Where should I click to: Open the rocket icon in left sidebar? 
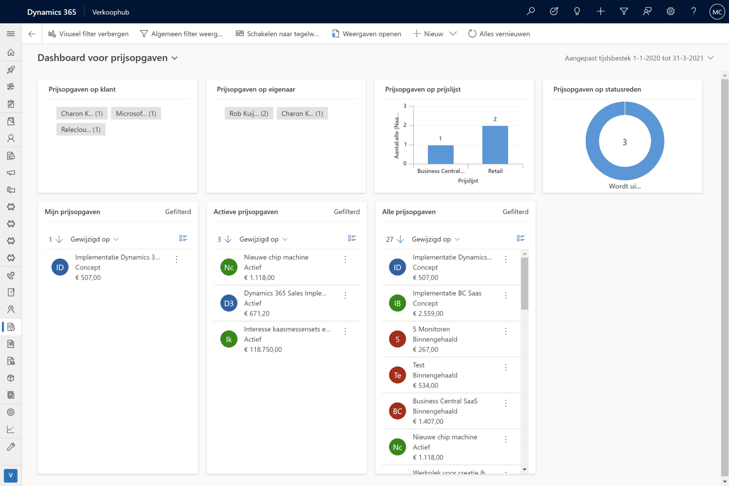[x=11, y=70]
